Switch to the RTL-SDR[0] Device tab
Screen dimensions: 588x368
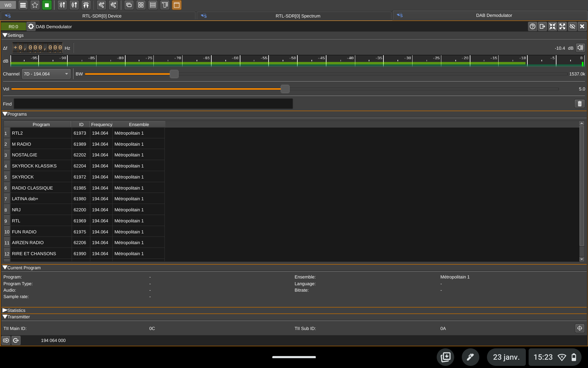98,16
